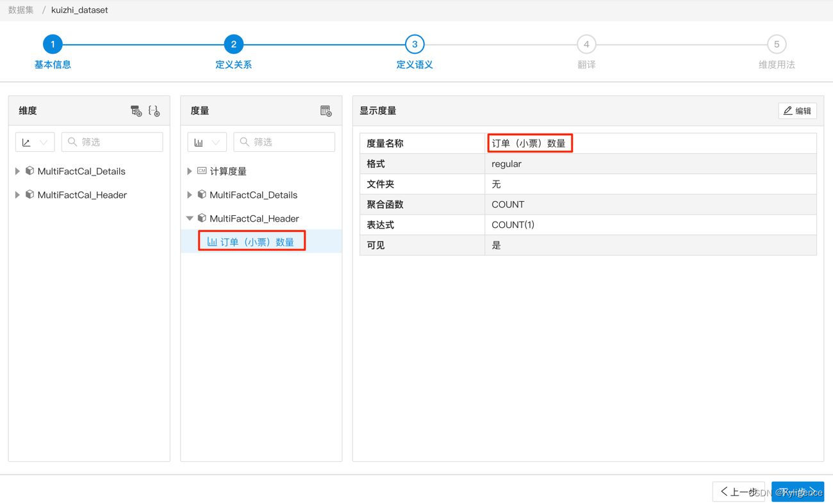
Task: Click the 维度 panel title
Action: (x=28, y=111)
